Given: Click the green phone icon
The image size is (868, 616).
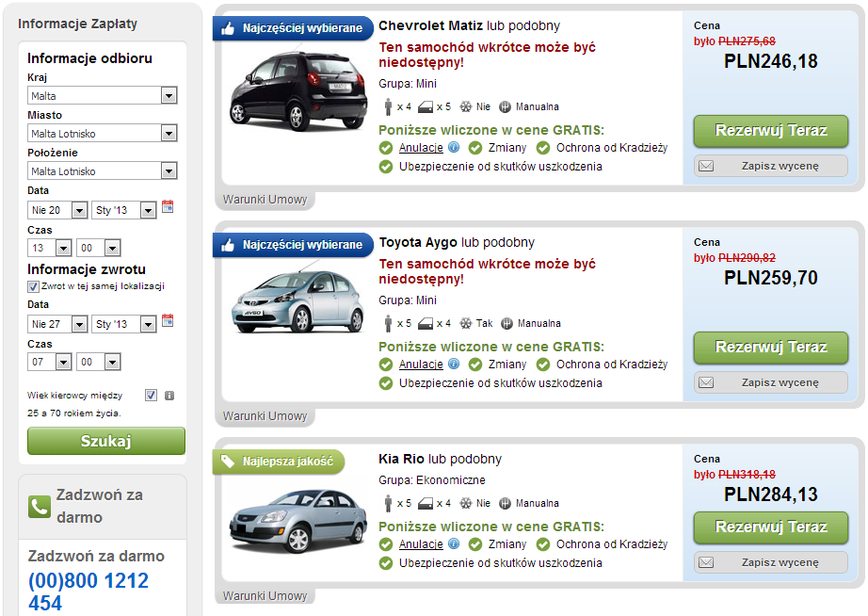Looking at the screenshot, I should [39, 507].
